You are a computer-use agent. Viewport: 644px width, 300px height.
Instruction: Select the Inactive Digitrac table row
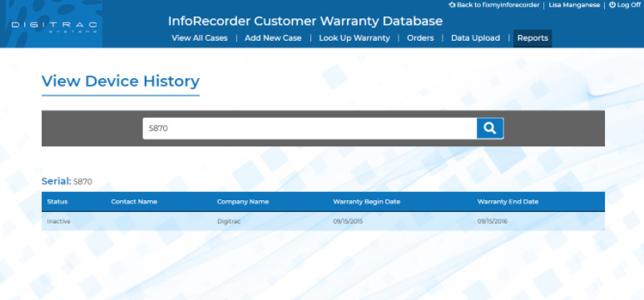click(x=323, y=221)
